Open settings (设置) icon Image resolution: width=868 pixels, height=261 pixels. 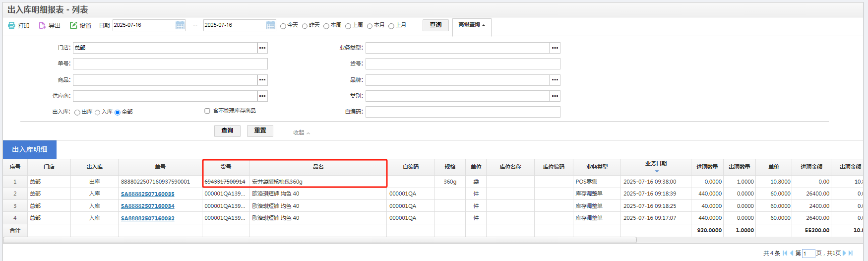point(73,25)
